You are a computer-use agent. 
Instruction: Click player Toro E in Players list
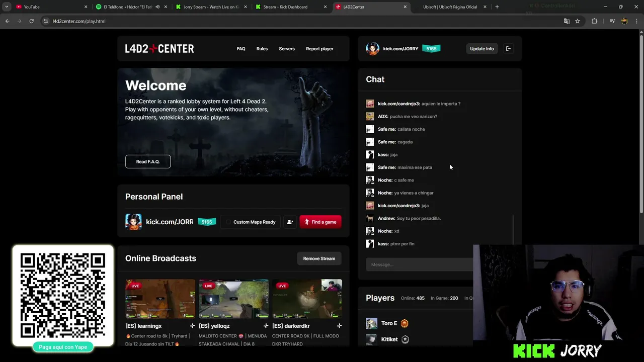point(389,323)
